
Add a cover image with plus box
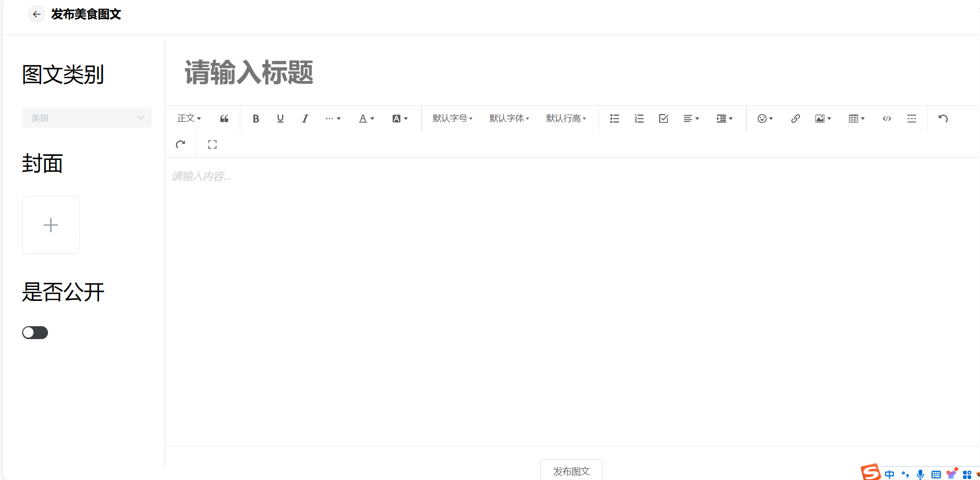pyautogui.click(x=51, y=225)
